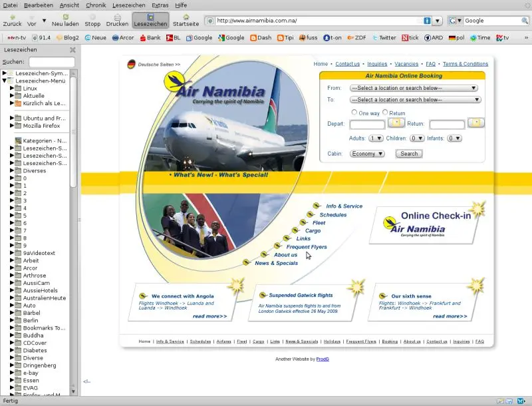Image resolution: width=532 pixels, height=406 pixels.
Task: Open the Arcor toolbar bookmark
Action: click(x=123, y=38)
